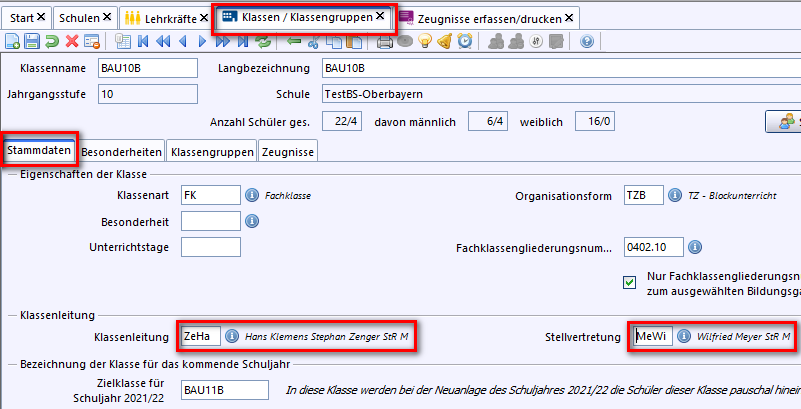Switch to the Schulen tab
801x409 pixels.
79,18
